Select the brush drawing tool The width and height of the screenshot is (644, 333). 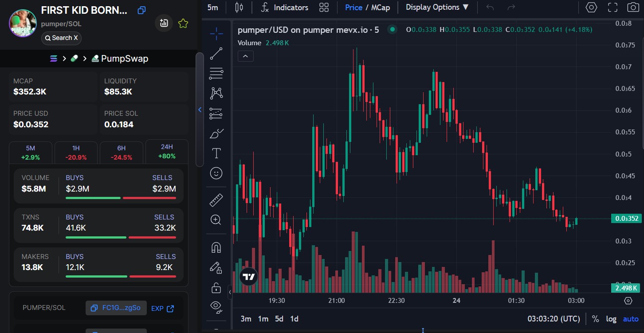216,133
